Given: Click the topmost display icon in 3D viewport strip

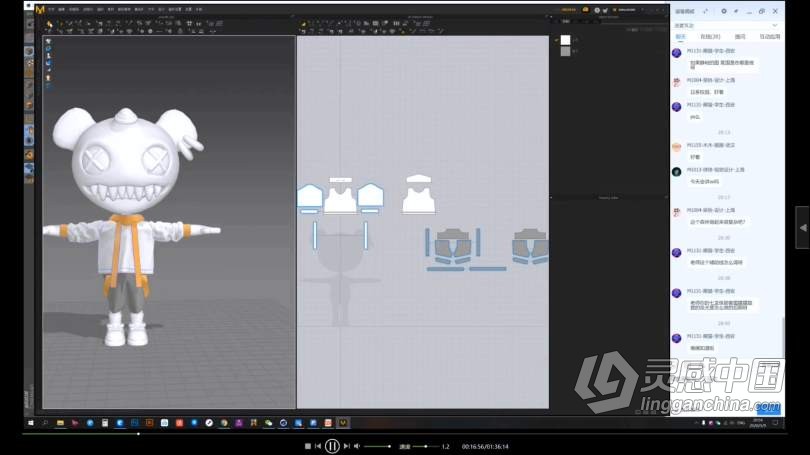Looking at the screenshot, I should [x=48, y=41].
